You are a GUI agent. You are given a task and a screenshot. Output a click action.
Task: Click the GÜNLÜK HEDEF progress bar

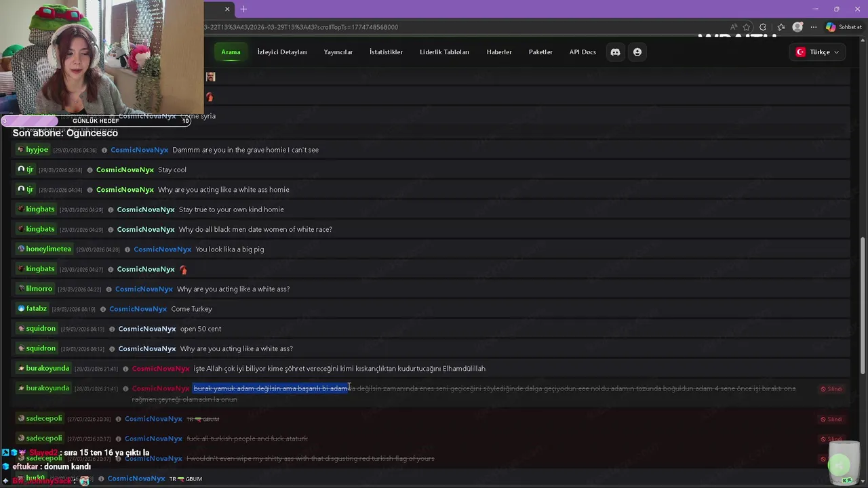point(96,121)
